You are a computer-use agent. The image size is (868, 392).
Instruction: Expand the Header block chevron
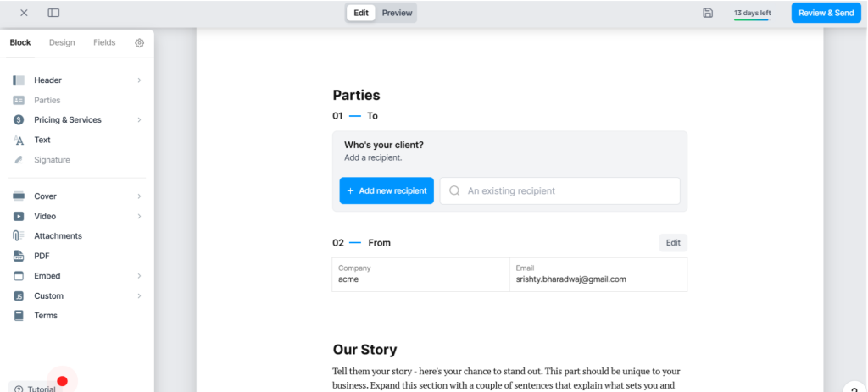point(140,80)
